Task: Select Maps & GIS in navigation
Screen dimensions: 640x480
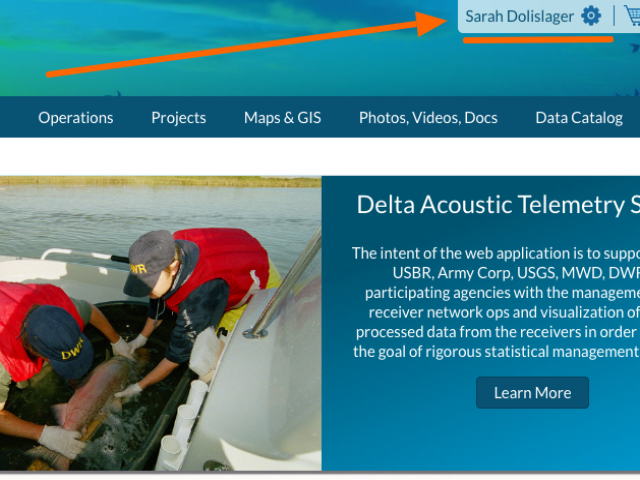Action: click(x=282, y=118)
